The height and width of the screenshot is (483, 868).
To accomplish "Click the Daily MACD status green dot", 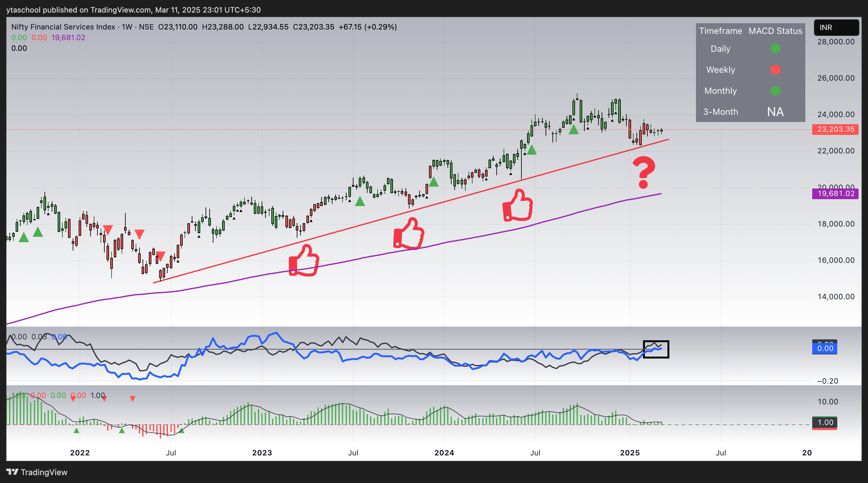I will (x=775, y=49).
